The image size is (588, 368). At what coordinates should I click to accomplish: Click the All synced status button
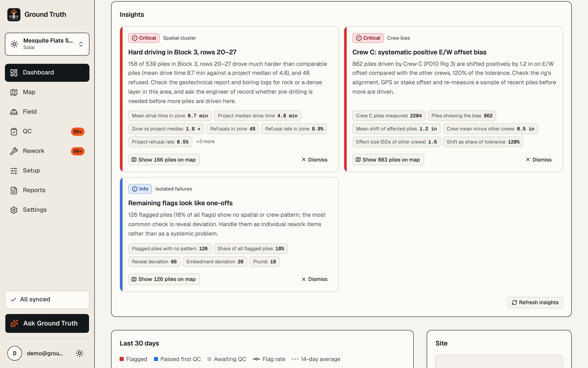point(47,299)
